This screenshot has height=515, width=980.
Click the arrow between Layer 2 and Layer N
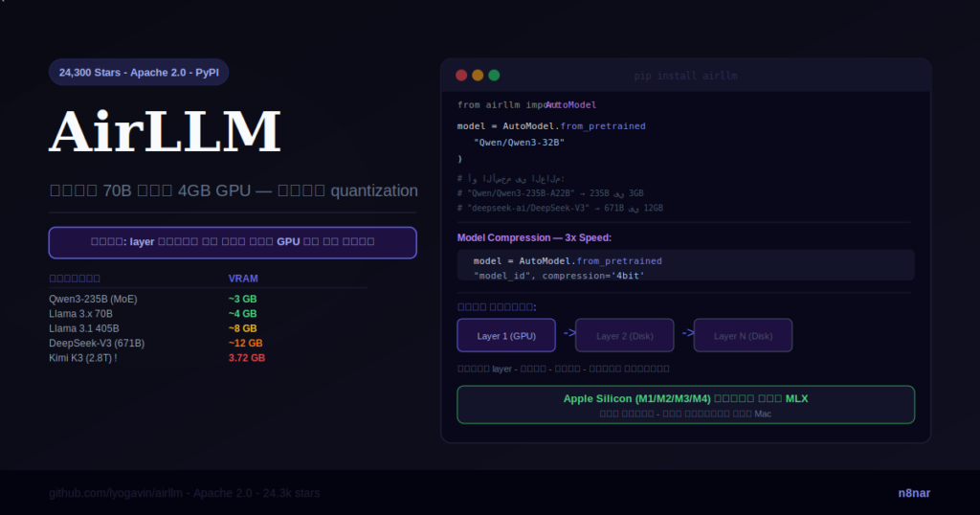click(687, 333)
